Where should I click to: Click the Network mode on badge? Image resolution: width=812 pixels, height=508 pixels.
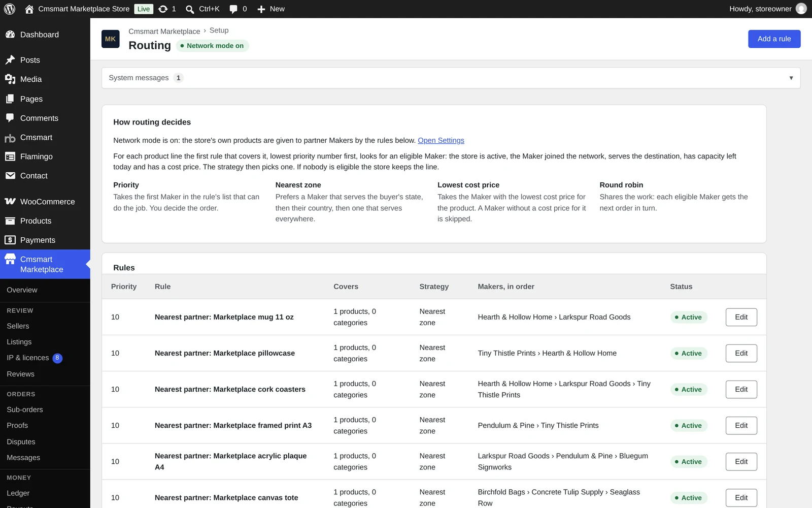point(213,46)
